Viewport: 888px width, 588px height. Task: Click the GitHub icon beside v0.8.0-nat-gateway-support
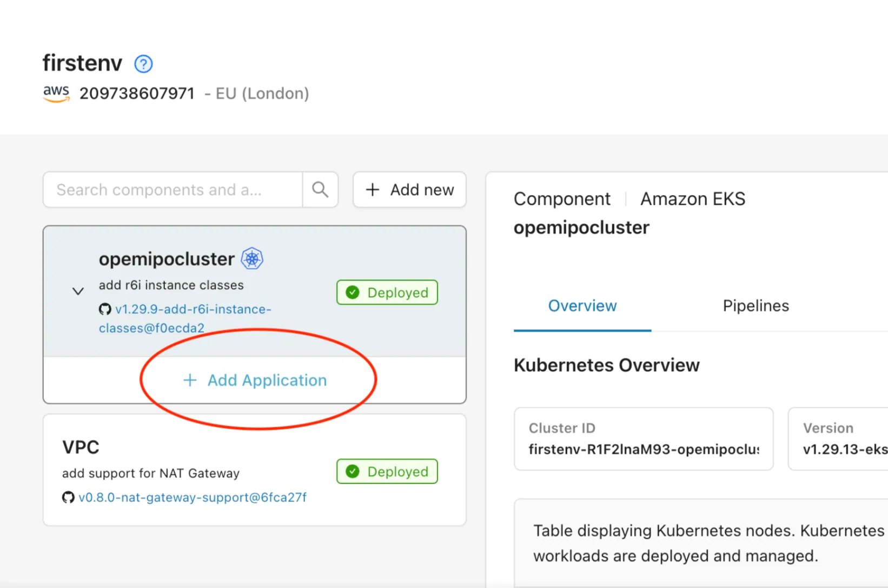point(68,497)
